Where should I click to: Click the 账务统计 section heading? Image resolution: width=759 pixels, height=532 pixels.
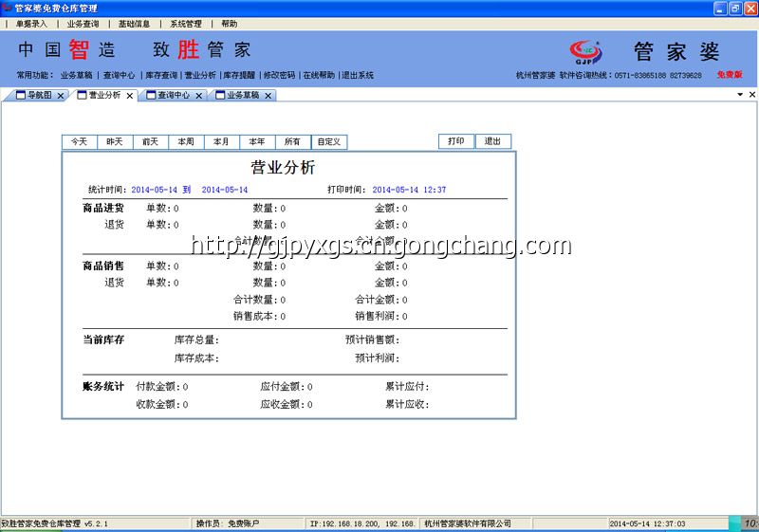[103, 386]
